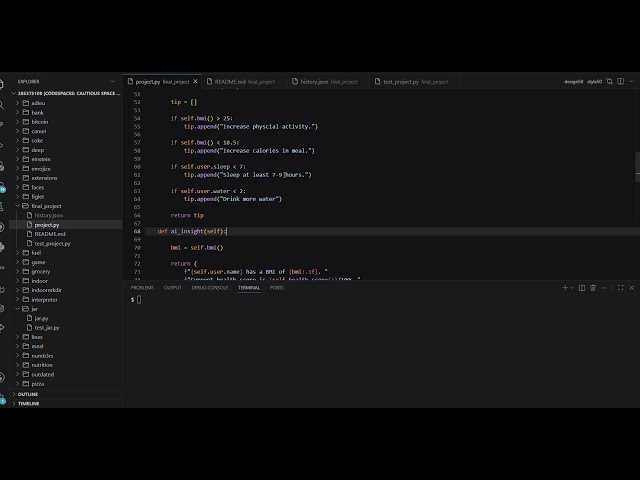Switch to the history.json editor tab
640x480 pixels.
point(328,82)
